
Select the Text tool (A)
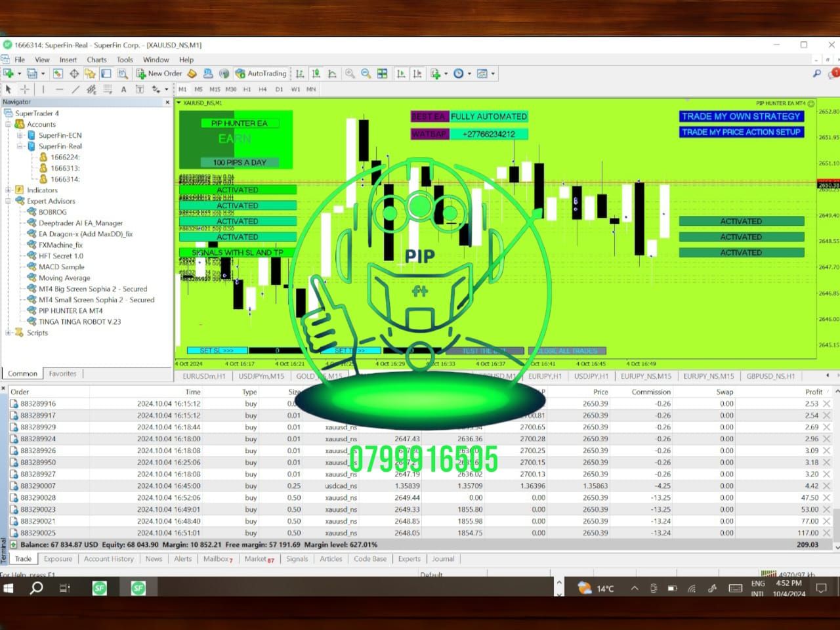coord(123,89)
